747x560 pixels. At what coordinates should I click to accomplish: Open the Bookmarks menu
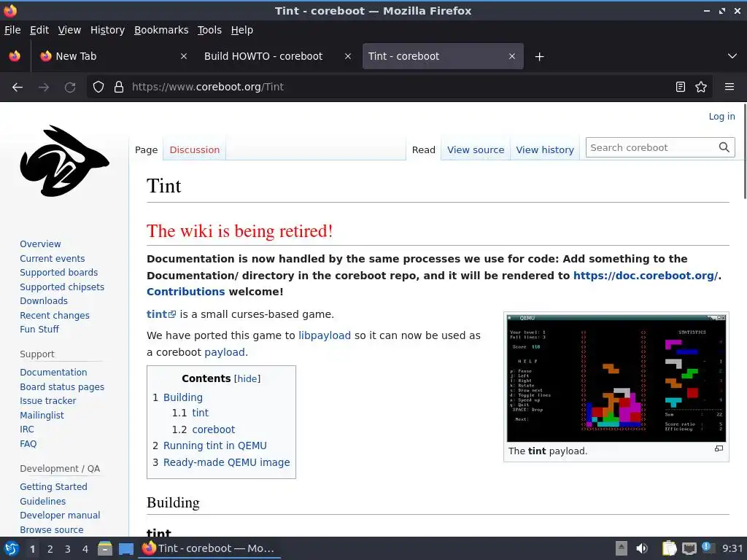point(161,30)
